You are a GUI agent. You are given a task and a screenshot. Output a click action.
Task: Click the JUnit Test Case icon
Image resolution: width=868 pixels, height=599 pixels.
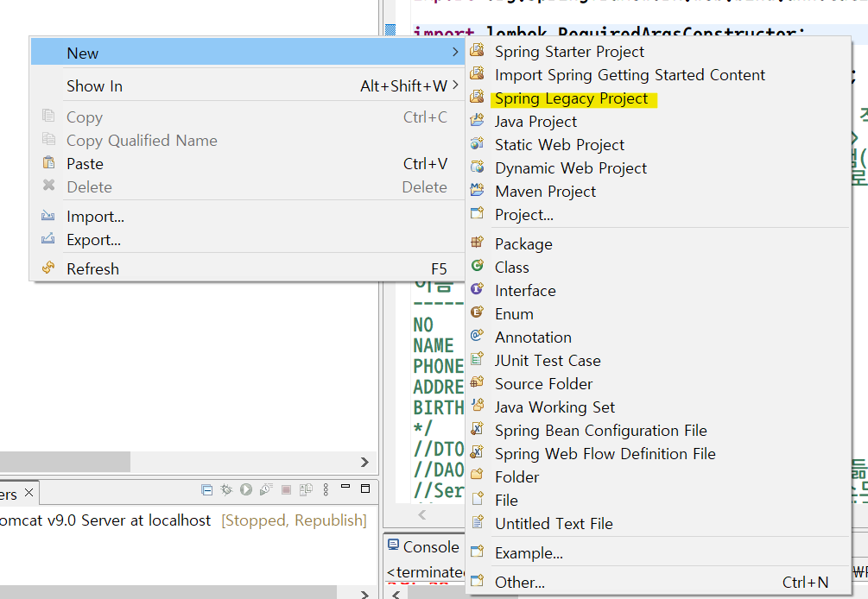click(477, 359)
